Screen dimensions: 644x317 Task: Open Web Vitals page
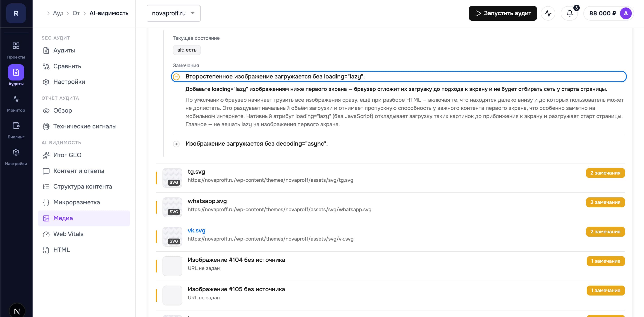click(x=84, y=234)
